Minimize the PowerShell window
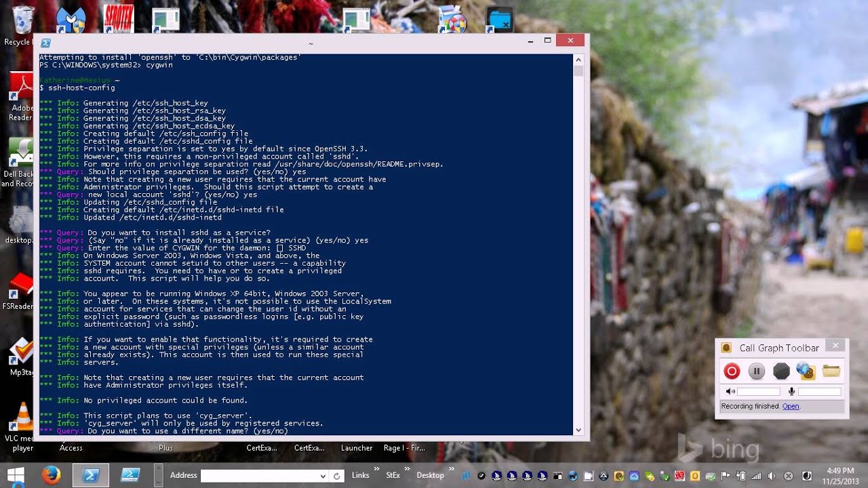This screenshot has height=488, width=868. (x=530, y=41)
